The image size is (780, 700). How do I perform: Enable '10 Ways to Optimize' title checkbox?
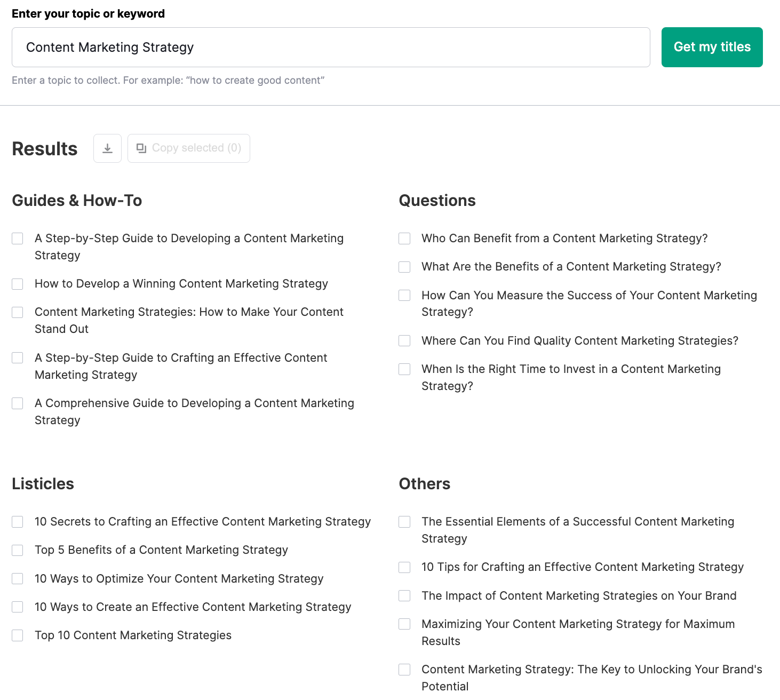pyautogui.click(x=18, y=579)
